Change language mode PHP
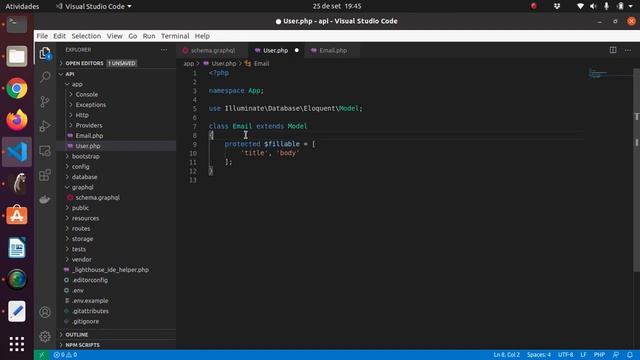This screenshot has height=360, width=640. point(599,355)
